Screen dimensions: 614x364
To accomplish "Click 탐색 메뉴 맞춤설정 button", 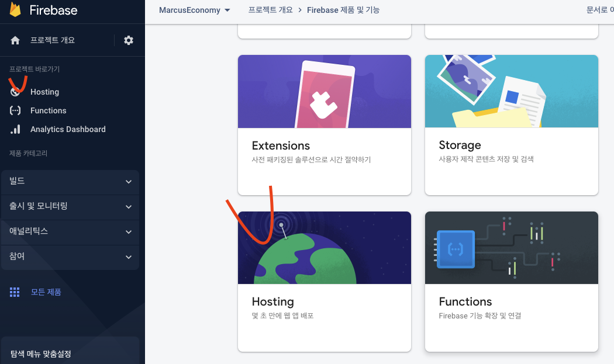I will coord(70,351).
